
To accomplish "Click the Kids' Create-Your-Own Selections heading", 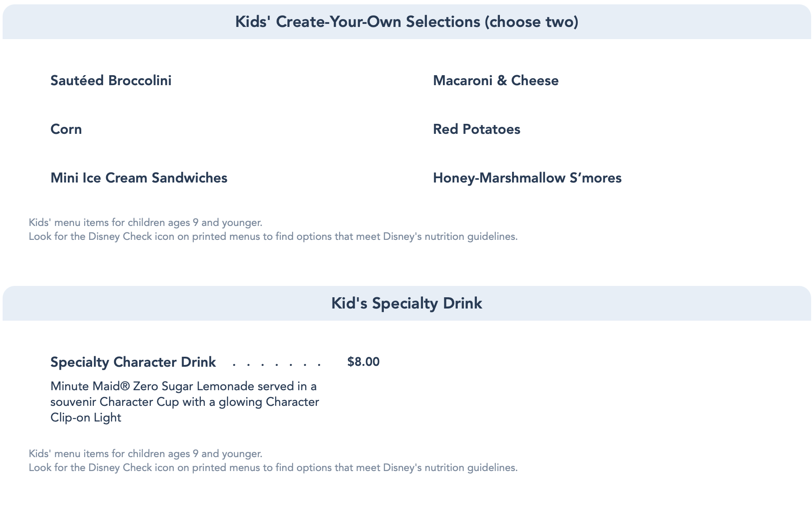I will click(x=357, y=22).
